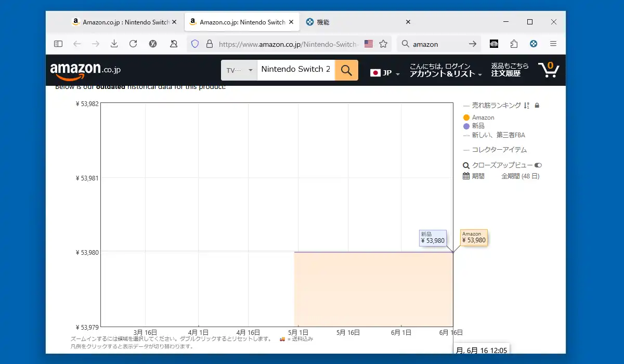Go to the amazon.co.jp home logo
The width and height of the screenshot is (624, 364).
click(85, 71)
